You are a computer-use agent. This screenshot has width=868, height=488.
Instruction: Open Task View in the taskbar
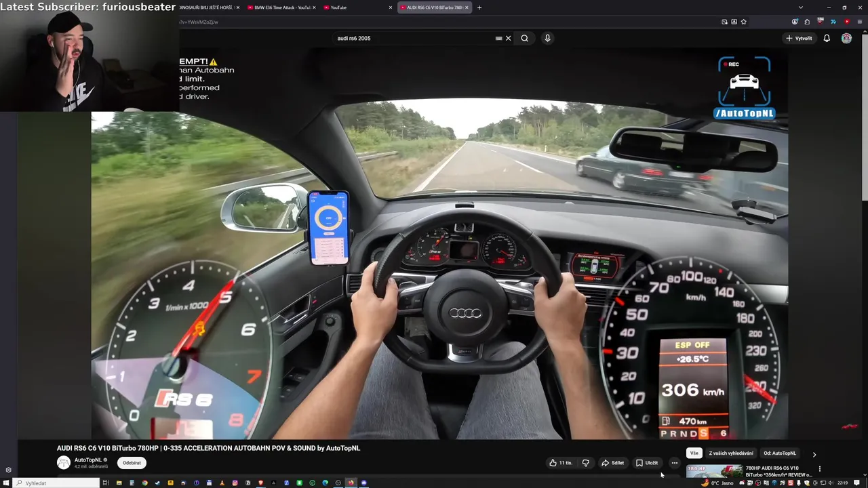(x=106, y=483)
